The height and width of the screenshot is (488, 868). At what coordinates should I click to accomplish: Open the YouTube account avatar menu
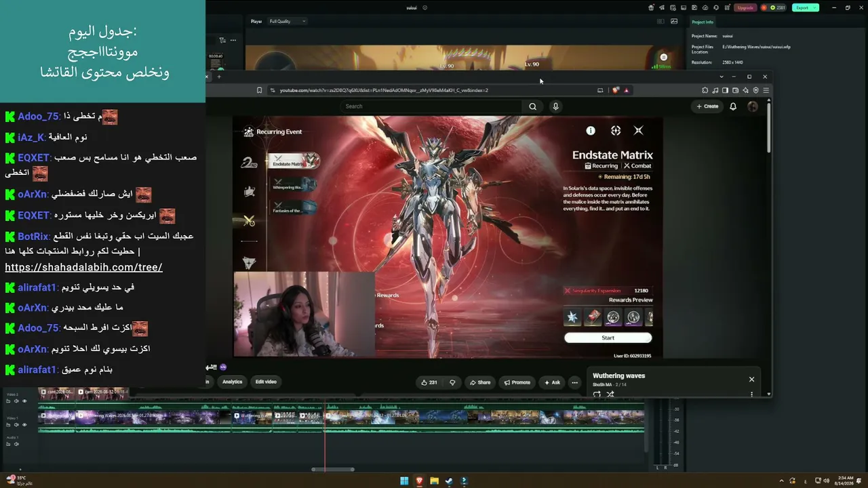click(x=752, y=106)
